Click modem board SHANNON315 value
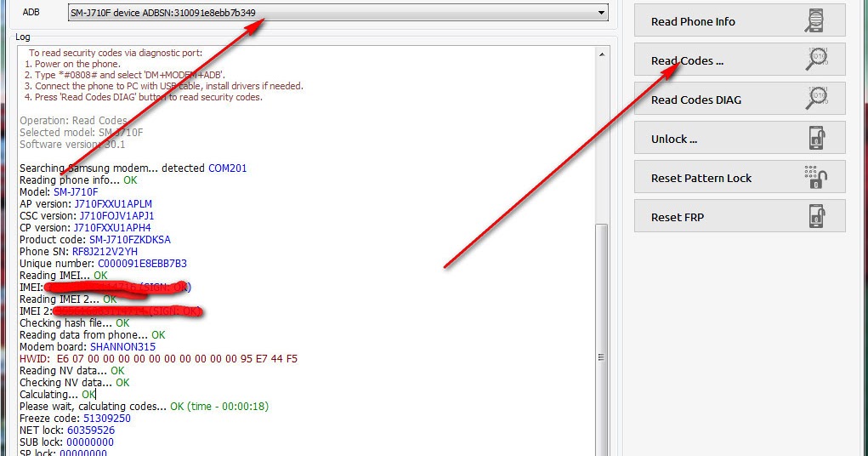The height and width of the screenshot is (456, 868). tap(123, 347)
